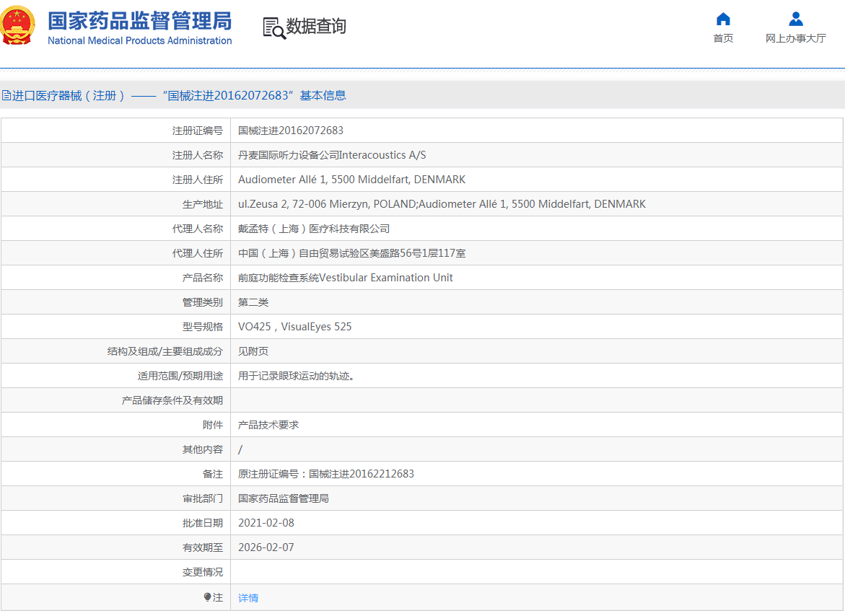Click registrant name Interacoustics A/S value
The image size is (845, 616).
coord(332,155)
